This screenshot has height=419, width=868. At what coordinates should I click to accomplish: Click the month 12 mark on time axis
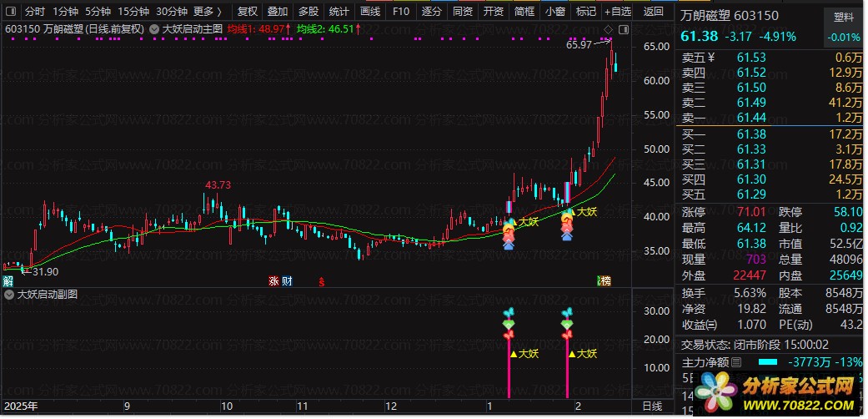click(x=391, y=406)
